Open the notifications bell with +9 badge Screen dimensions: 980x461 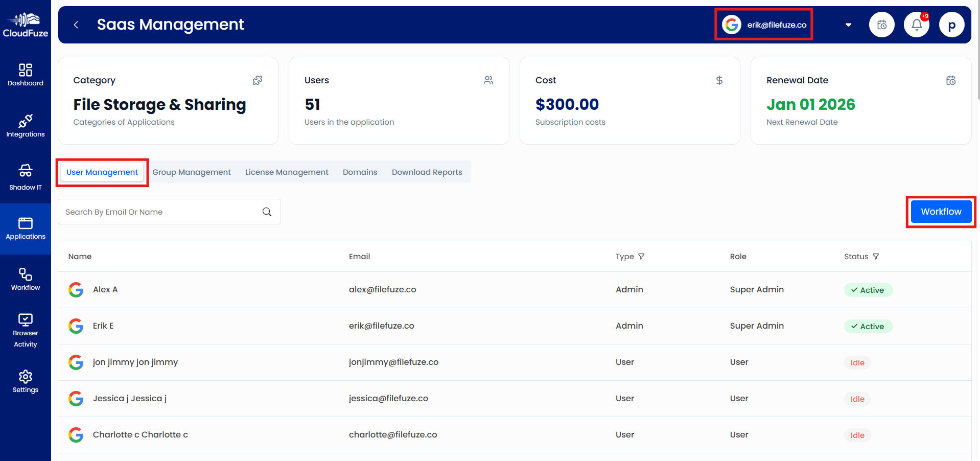click(x=916, y=24)
